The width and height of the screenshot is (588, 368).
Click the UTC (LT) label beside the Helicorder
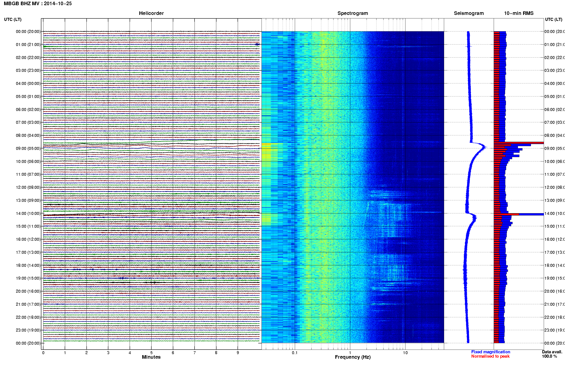(x=13, y=19)
